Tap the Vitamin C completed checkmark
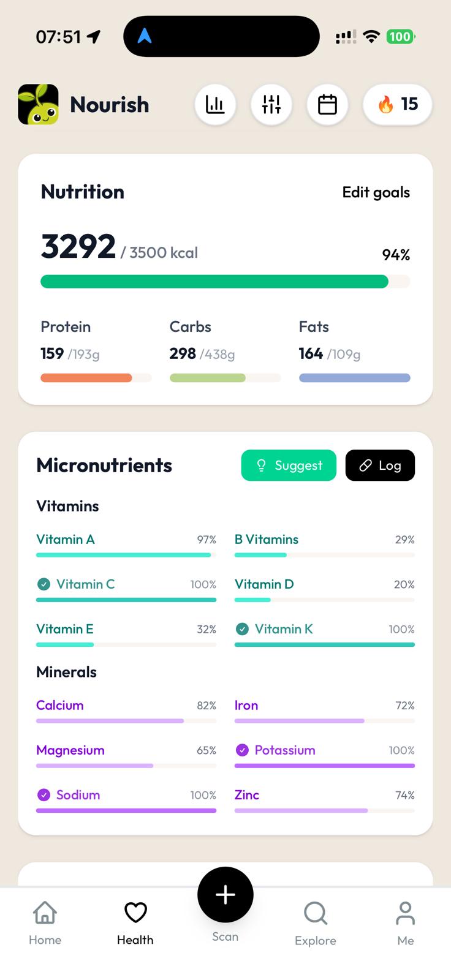Screen dimensions: 451x980 click(44, 584)
